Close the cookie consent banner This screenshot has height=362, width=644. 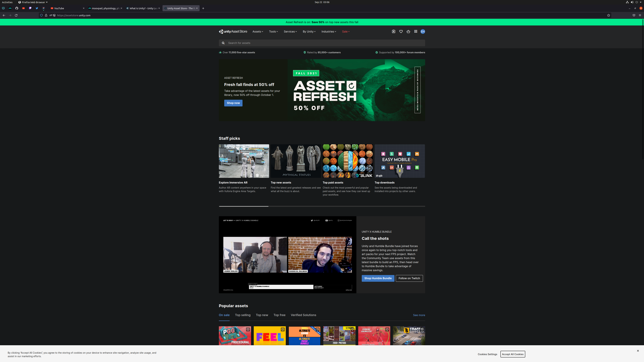click(638, 351)
